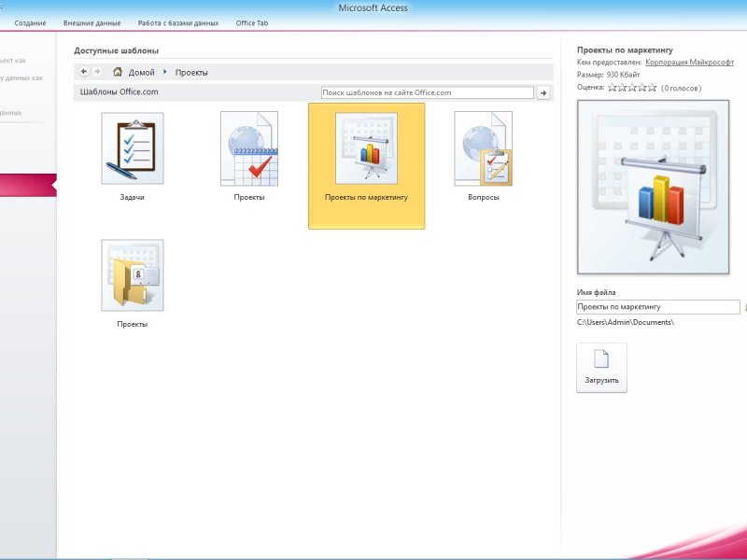Click Домой breadcrumb link

(142, 73)
